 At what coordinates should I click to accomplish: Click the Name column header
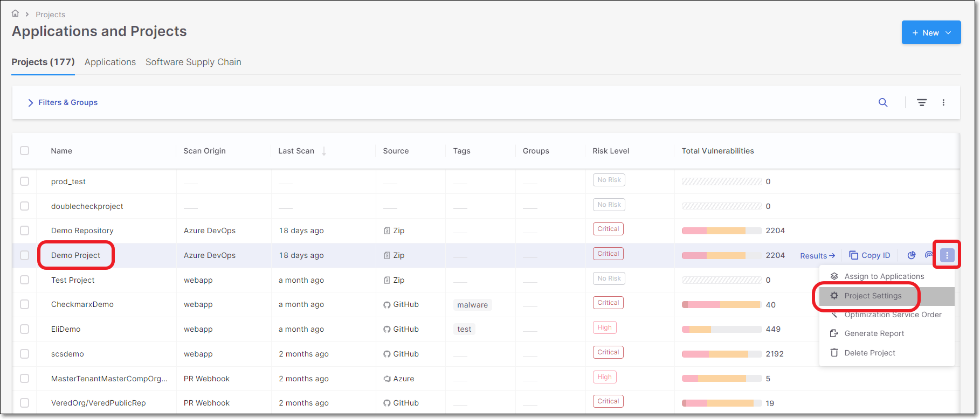61,151
